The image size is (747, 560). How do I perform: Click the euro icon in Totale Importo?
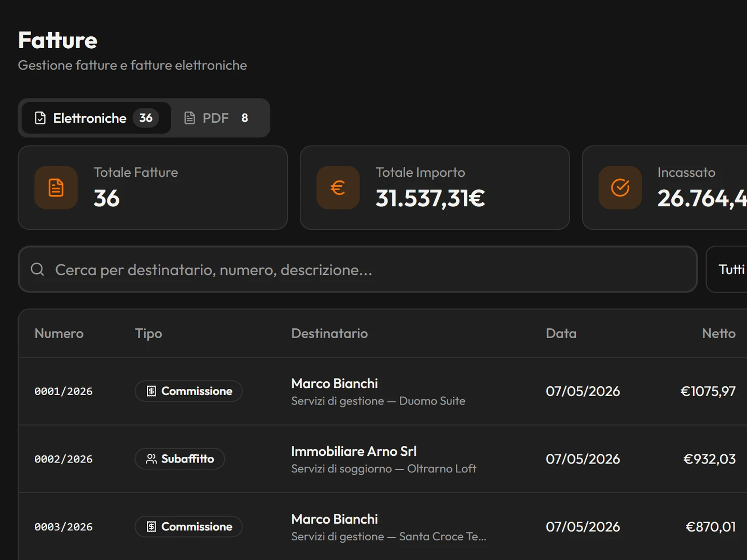338,188
